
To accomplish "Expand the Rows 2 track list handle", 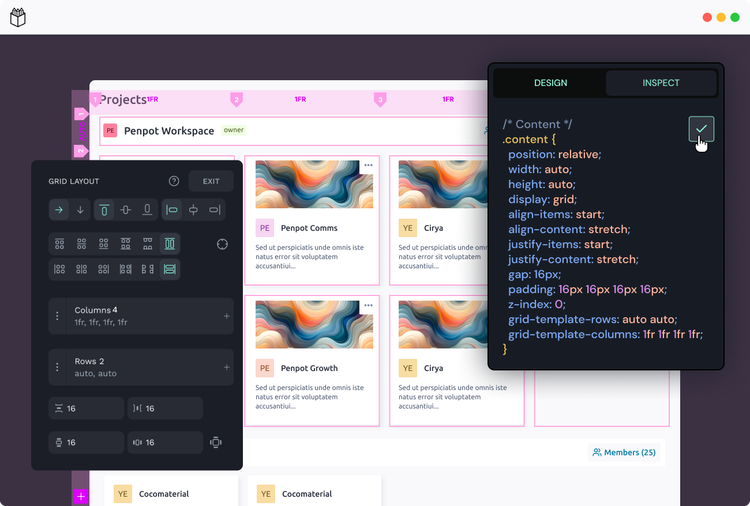I will pyautogui.click(x=57, y=367).
